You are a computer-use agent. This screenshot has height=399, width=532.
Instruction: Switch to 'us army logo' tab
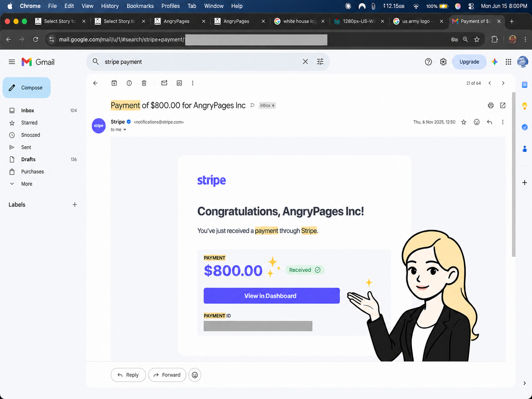click(418, 21)
